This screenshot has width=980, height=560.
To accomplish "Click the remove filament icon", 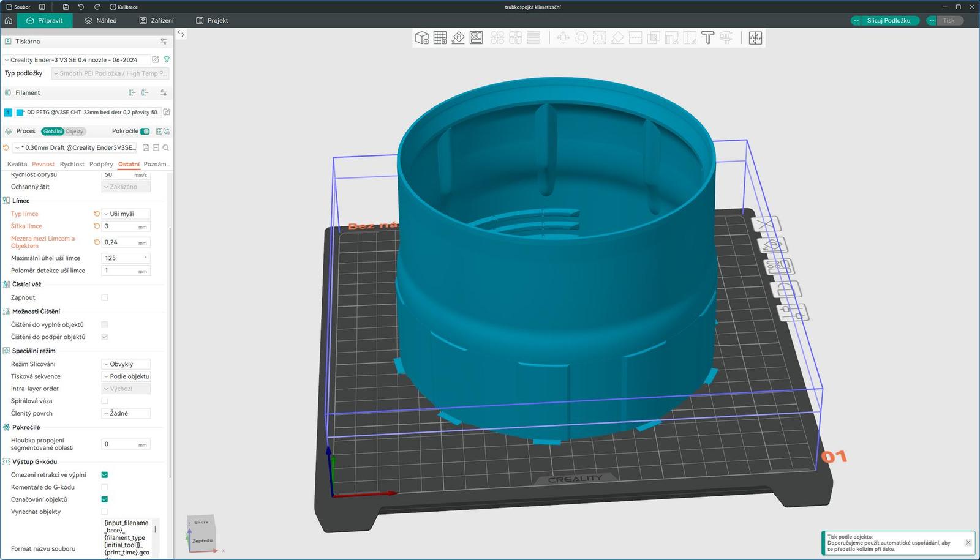I will [145, 93].
